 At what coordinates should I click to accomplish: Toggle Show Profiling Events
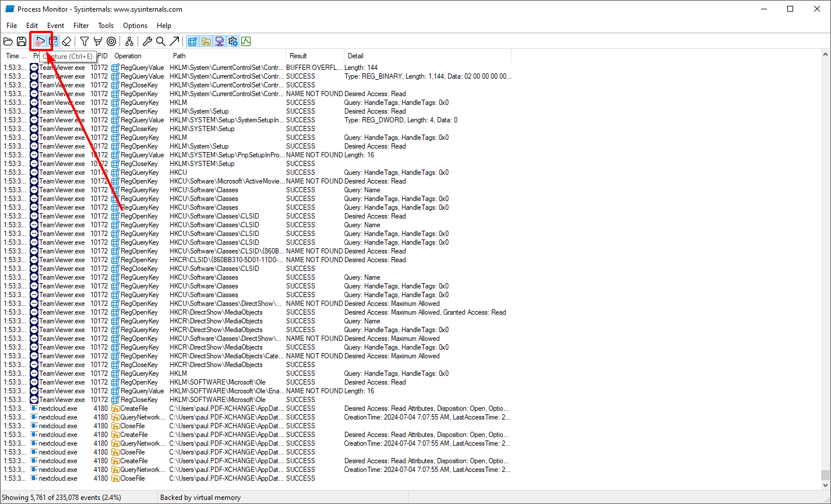[x=245, y=41]
